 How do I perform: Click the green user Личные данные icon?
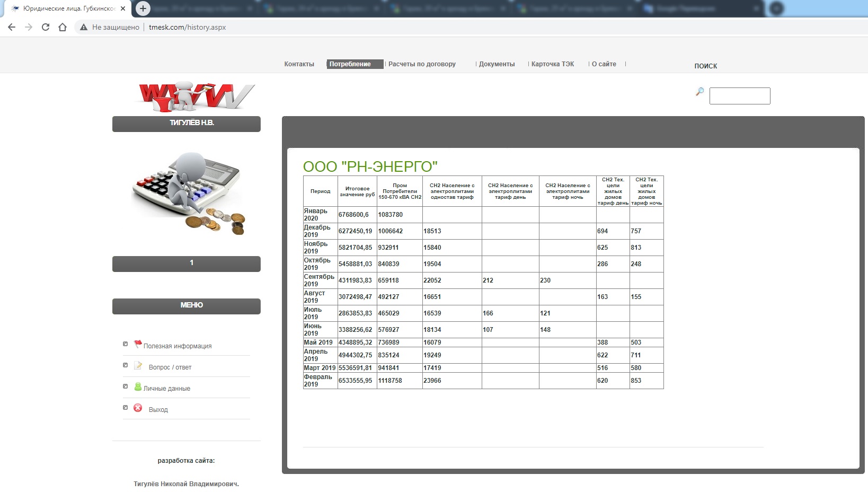coord(138,387)
